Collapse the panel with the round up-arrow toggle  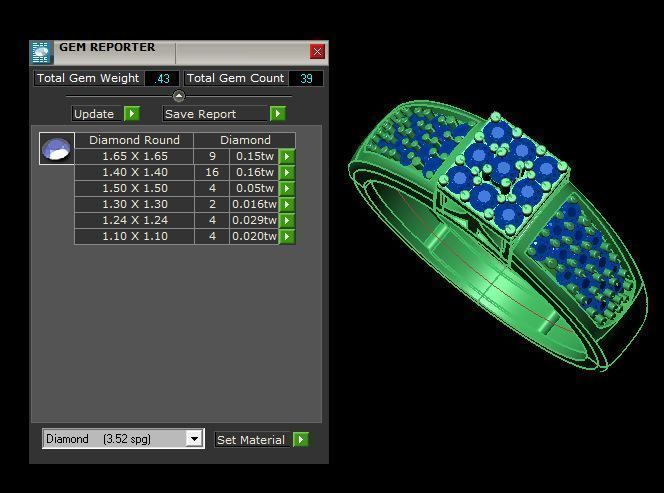pyautogui.click(x=179, y=96)
